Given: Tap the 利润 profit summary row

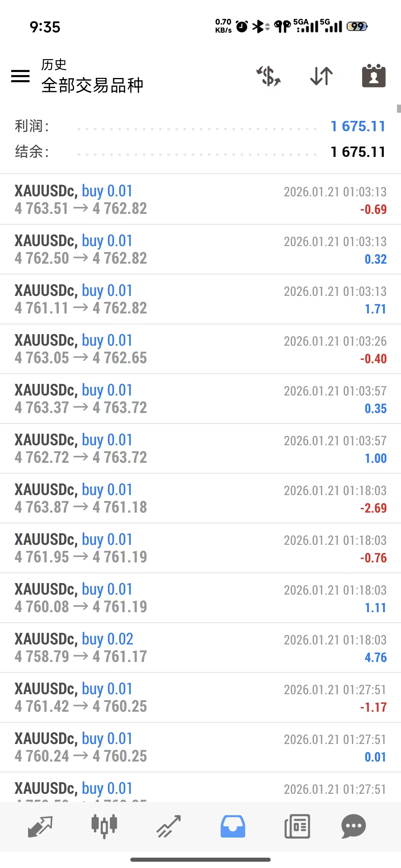Looking at the screenshot, I should 200,127.
